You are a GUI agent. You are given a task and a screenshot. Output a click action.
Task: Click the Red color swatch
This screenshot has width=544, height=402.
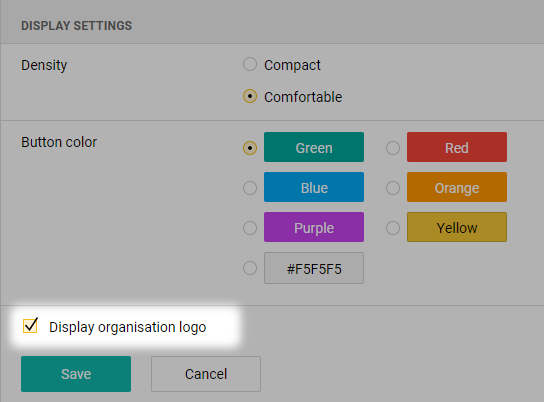(457, 147)
